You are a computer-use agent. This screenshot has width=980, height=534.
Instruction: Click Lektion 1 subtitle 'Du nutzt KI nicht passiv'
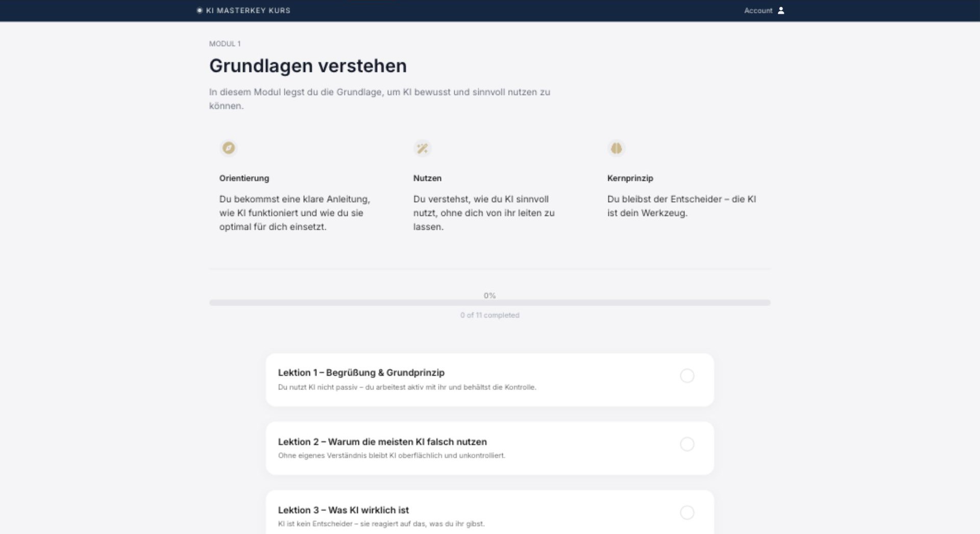[x=407, y=387]
